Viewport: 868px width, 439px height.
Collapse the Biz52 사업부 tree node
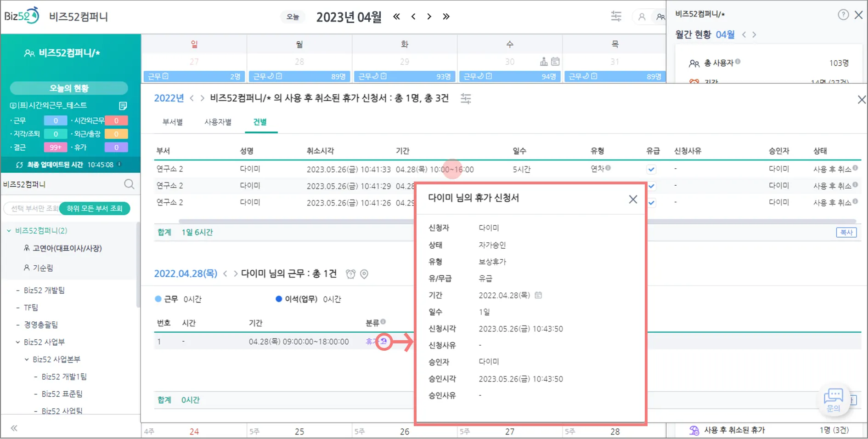coord(17,342)
